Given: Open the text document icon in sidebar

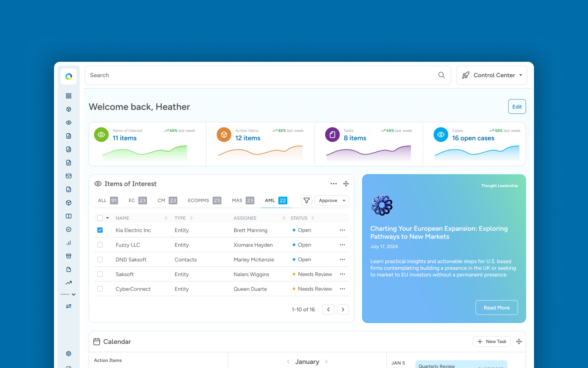Looking at the screenshot, I should 69,163.
